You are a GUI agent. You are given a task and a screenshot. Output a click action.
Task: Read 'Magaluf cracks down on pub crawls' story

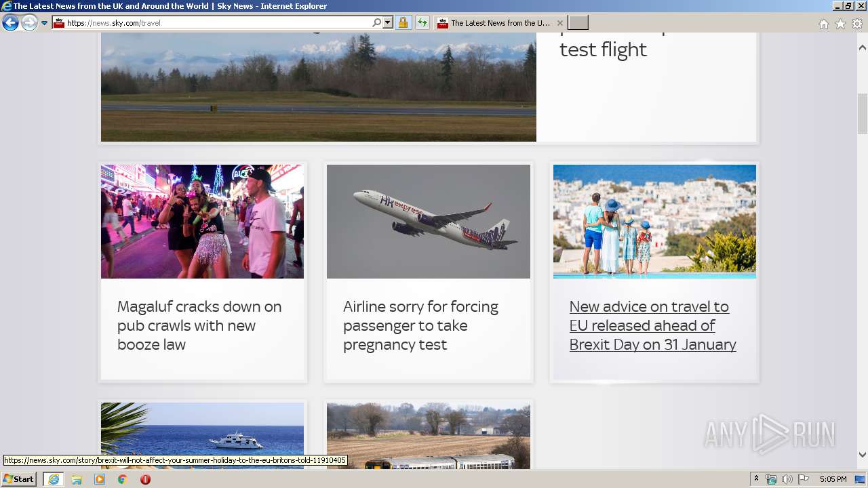(x=199, y=325)
